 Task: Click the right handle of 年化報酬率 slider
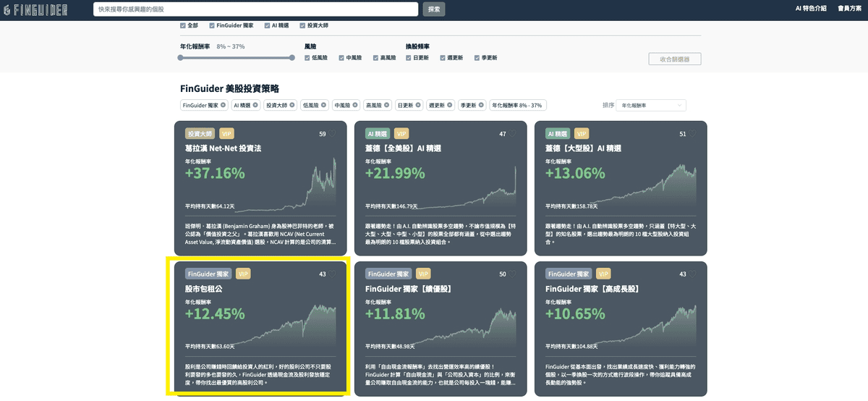292,58
